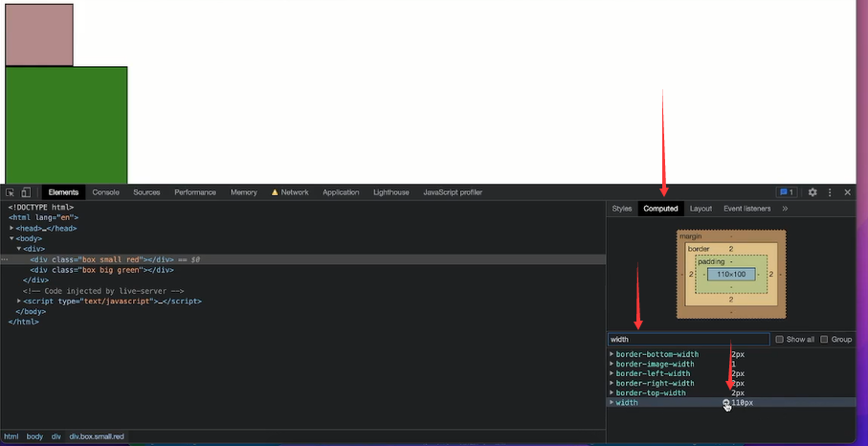Expand border-top-width computed property
Image resolution: width=868 pixels, height=446 pixels.
612,392
